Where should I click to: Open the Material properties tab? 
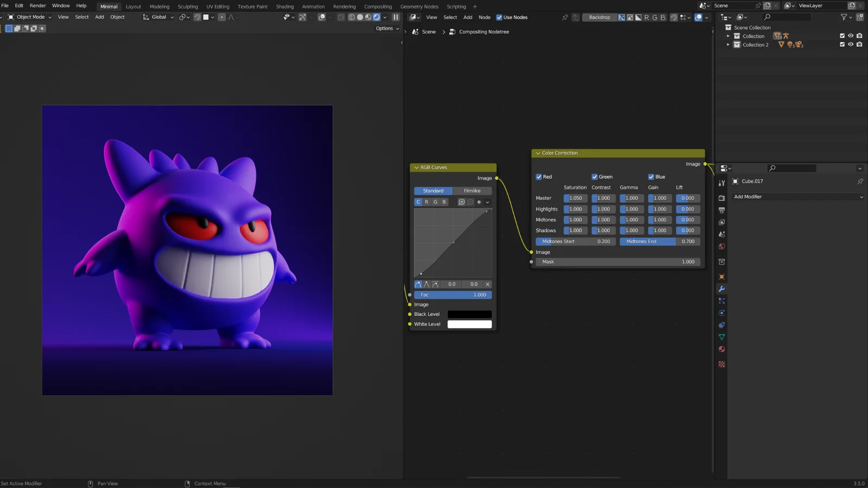[722, 349]
